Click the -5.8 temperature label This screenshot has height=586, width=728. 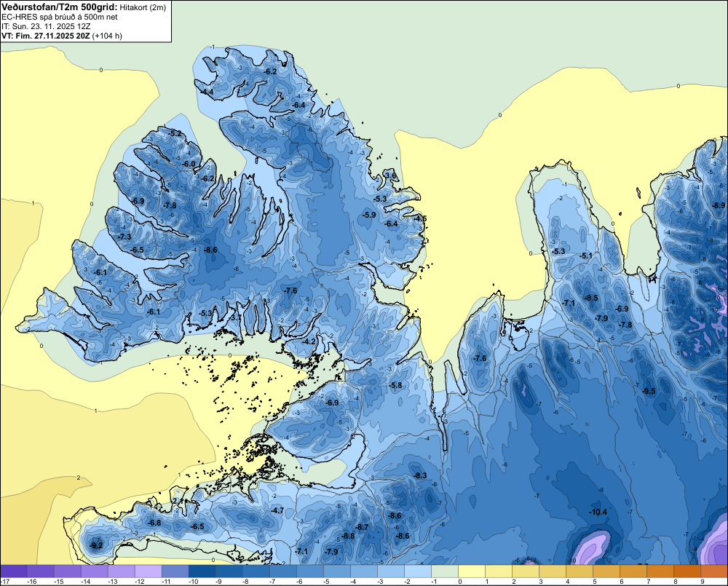click(395, 385)
